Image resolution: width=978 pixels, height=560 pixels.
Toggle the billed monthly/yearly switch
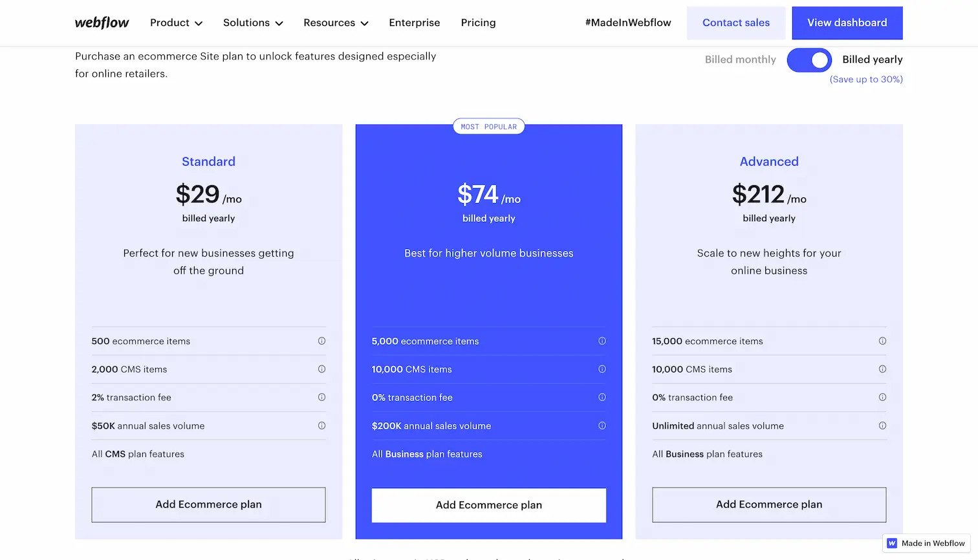(809, 60)
